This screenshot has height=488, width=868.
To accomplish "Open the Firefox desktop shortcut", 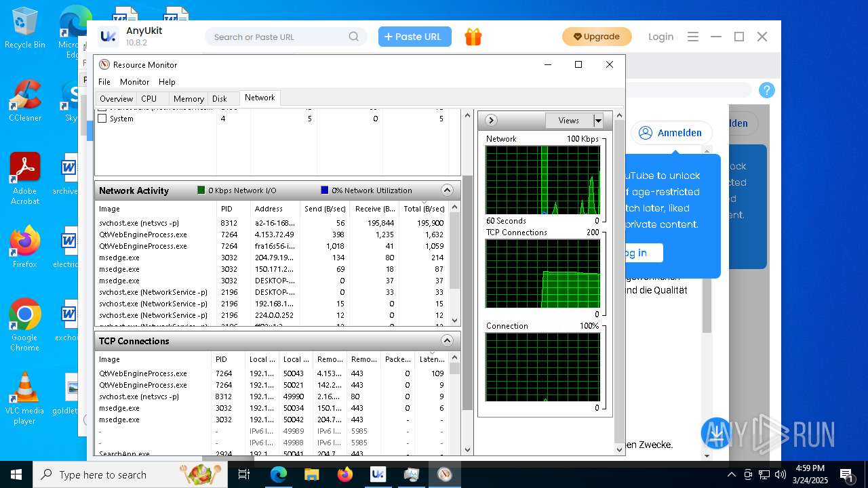I will point(24,247).
